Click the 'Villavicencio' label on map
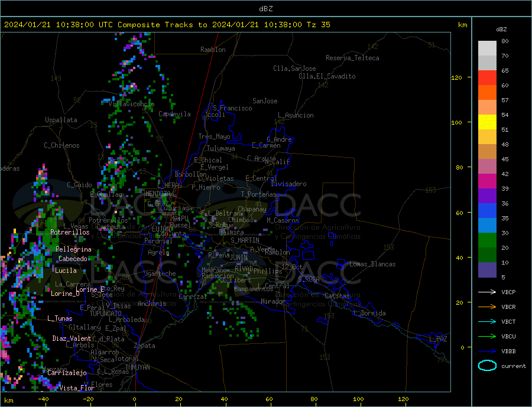This screenshot has height=407, width=532. (131, 104)
